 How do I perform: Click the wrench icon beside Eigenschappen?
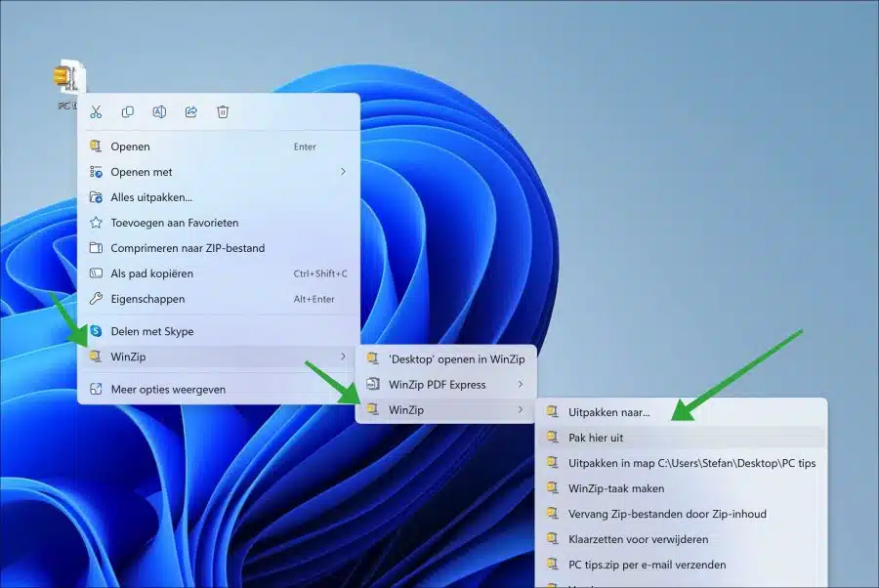coord(96,299)
